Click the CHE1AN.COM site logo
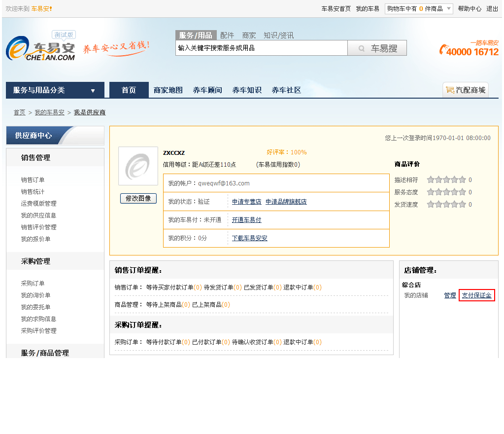Screen dimensions: 504x434 tap(40, 48)
